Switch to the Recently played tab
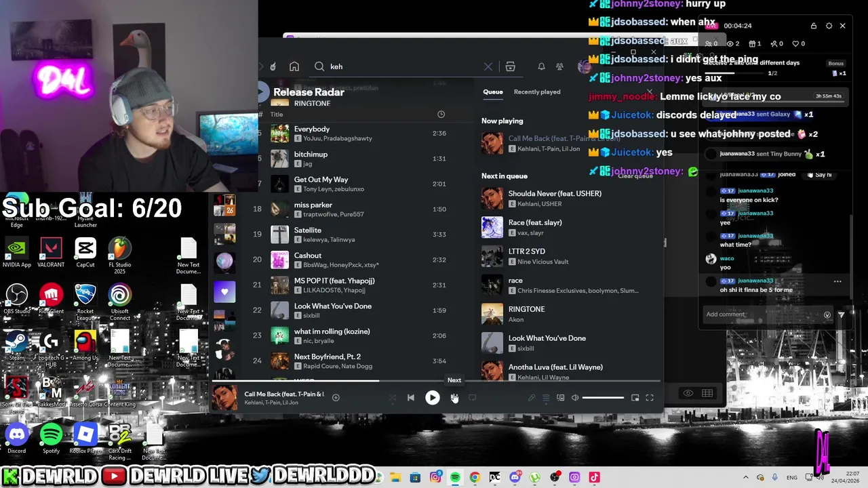868x488 pixels. (x=537, y=91)
